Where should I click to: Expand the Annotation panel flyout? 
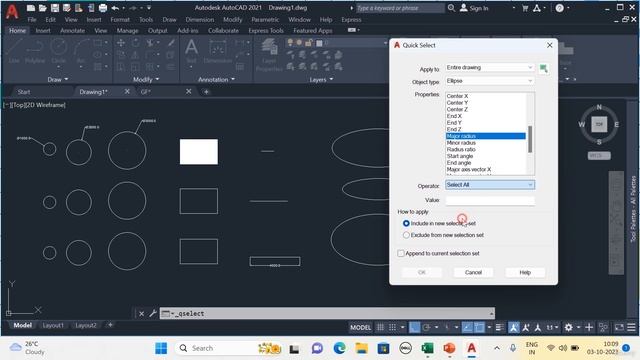pos(216,80)
